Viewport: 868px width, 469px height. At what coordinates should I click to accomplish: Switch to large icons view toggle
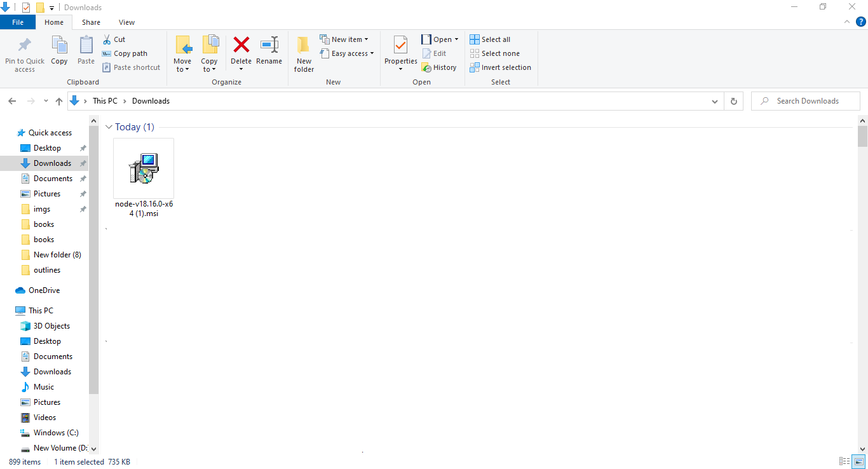click(858, 461)
